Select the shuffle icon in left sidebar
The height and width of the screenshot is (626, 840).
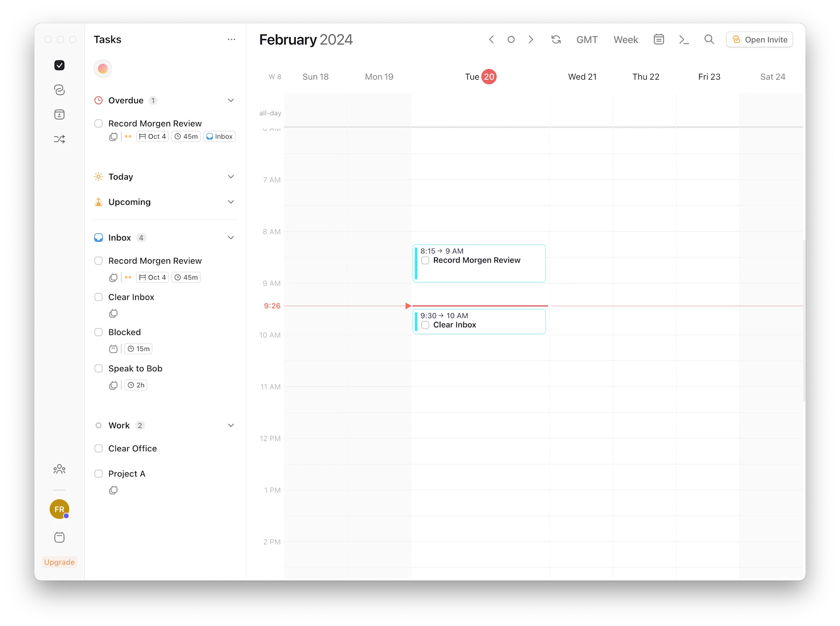coord(59,139)
